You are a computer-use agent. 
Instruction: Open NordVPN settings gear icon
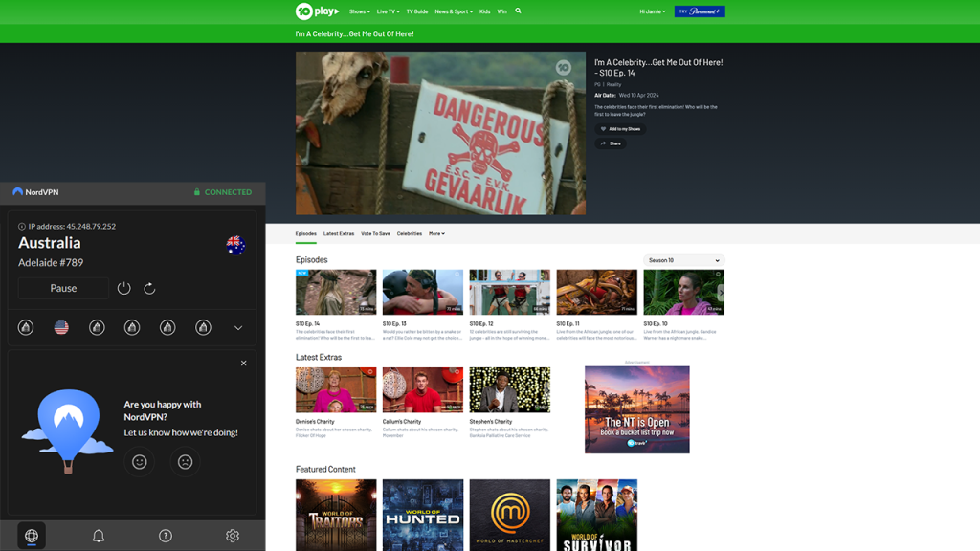(x=233, y=536)
